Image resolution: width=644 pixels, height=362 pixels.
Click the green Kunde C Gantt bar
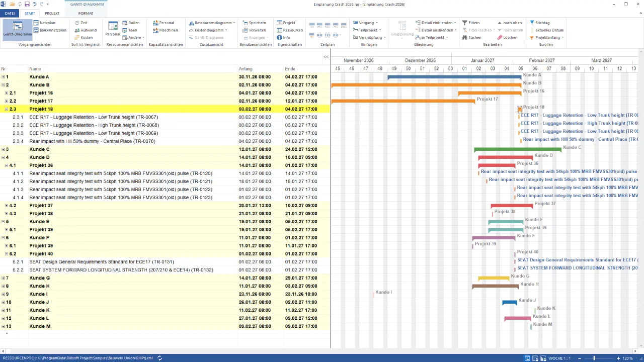pyautogui.click(x=518, y=149)
